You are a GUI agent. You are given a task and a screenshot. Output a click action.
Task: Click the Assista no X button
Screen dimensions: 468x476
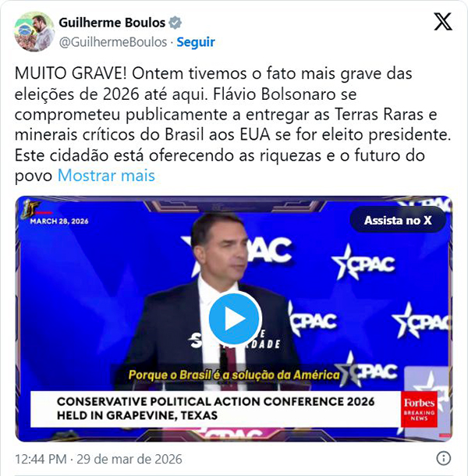click(x=398, y=220)
